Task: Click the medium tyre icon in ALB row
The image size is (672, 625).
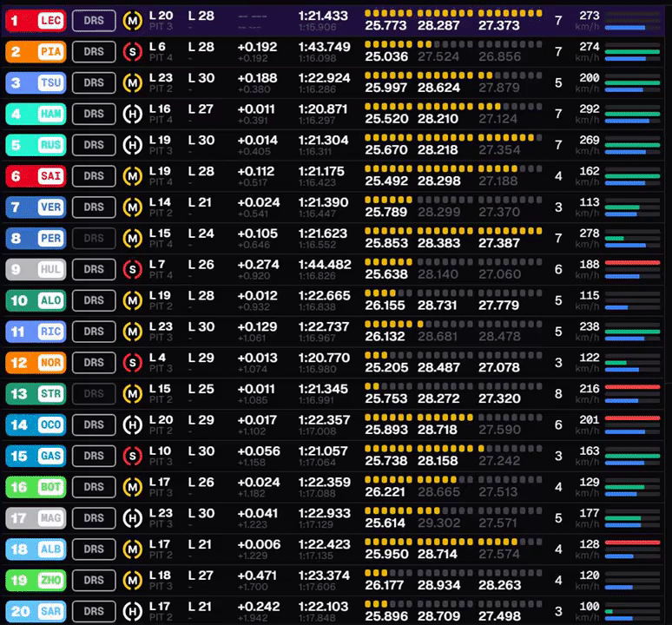Action: pyautogui.click(x=133, y=549)
